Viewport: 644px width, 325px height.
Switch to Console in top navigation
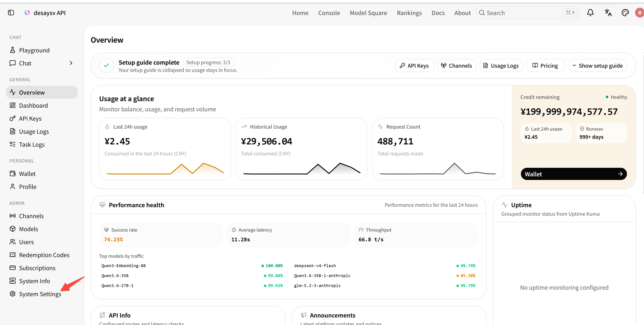click(x=329, y=13)
